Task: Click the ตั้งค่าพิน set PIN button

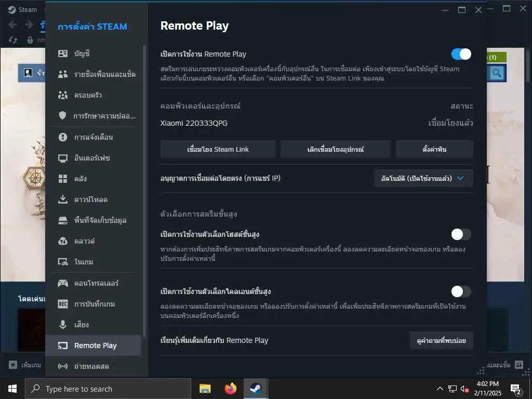Action: (x=434, y=149)
